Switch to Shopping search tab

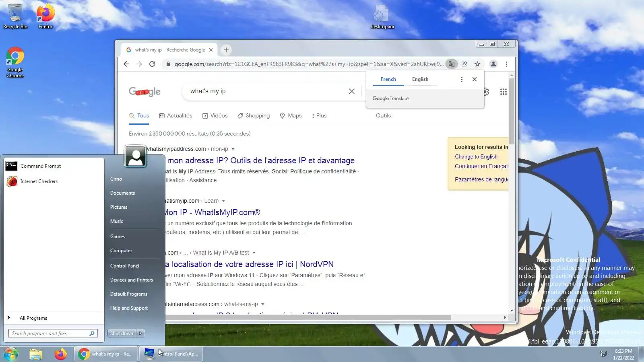(x=254, y=116)
